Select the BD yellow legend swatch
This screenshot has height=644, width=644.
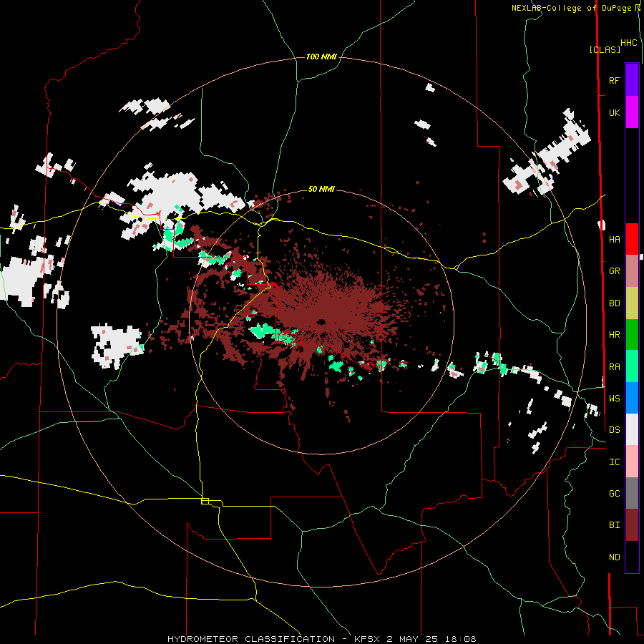coord(632,303)
